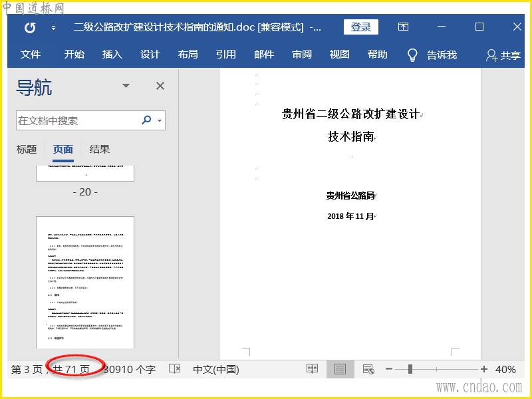Open the 文件 menu

(x=31, y=55)
